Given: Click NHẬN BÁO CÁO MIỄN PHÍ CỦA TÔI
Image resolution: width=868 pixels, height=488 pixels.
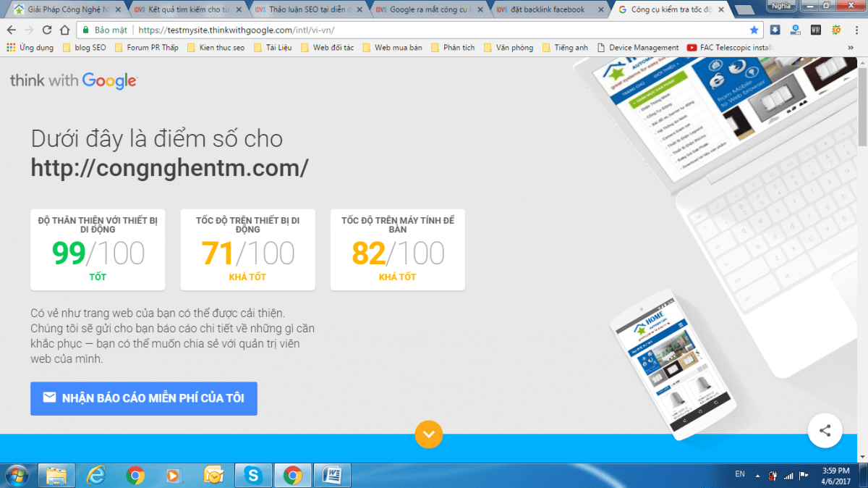Looking at the screenshot, I should 144,398.
